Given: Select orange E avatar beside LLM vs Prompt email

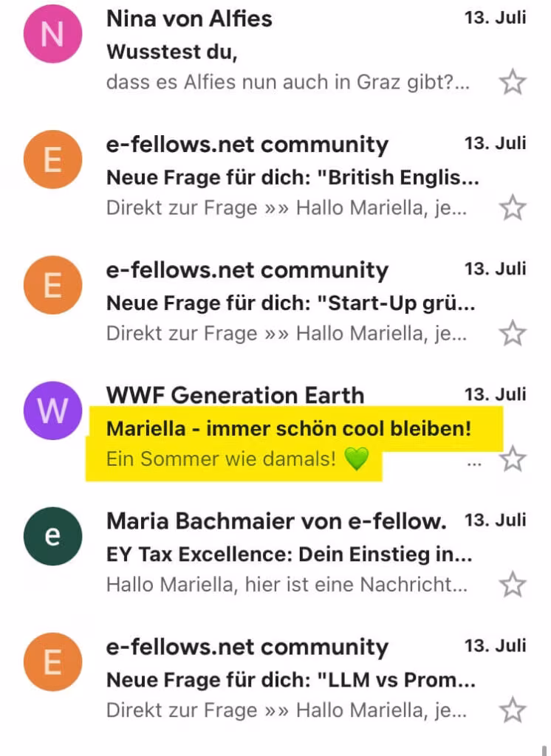Looking at the screenshot, I should 52,661.
